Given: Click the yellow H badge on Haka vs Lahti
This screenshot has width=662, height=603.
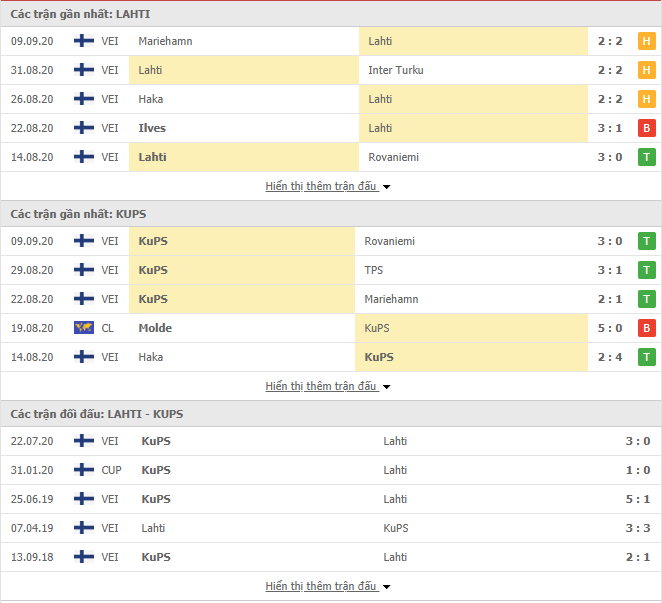Looking at the screenshot, I should (x=646, y=99).
